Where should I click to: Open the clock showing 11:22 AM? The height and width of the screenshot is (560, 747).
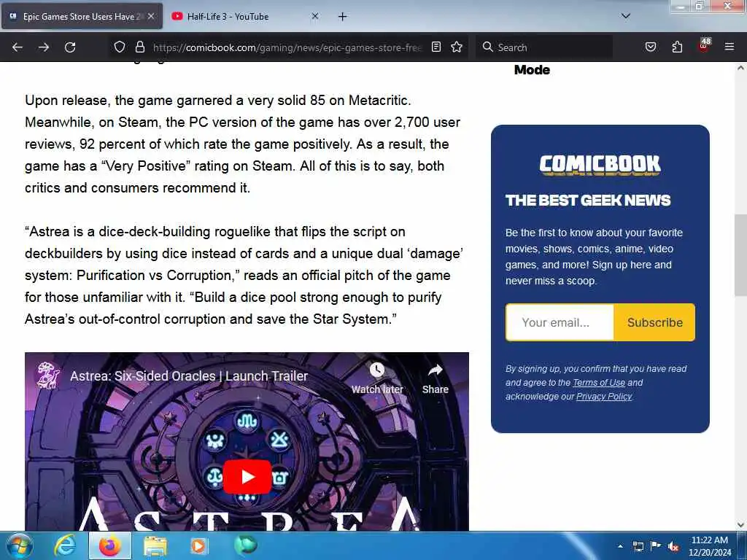pyautogui.click(x=709, y=545)
